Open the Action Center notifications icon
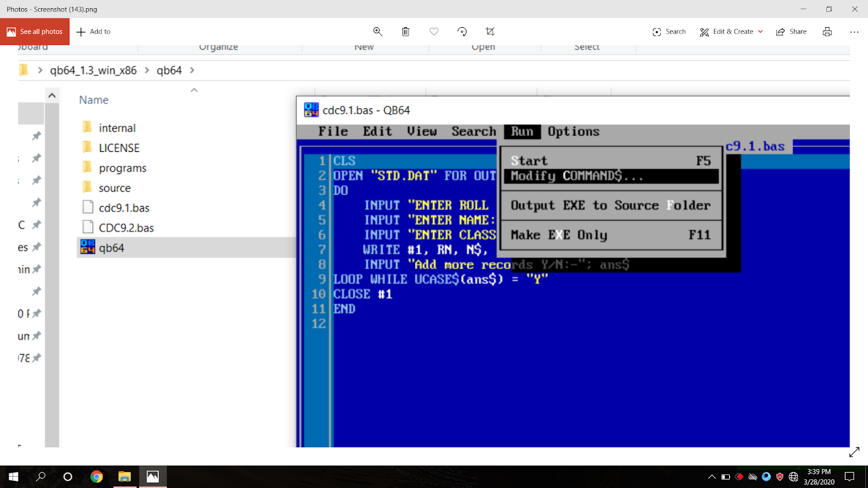Image resolution: width=868 pixels, height=488 pixels. click(850, 477)
